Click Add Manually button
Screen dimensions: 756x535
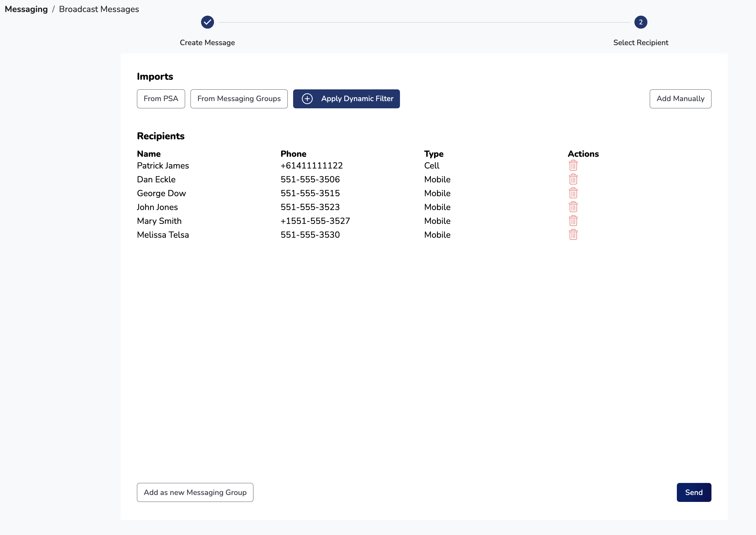pos(680,98)
